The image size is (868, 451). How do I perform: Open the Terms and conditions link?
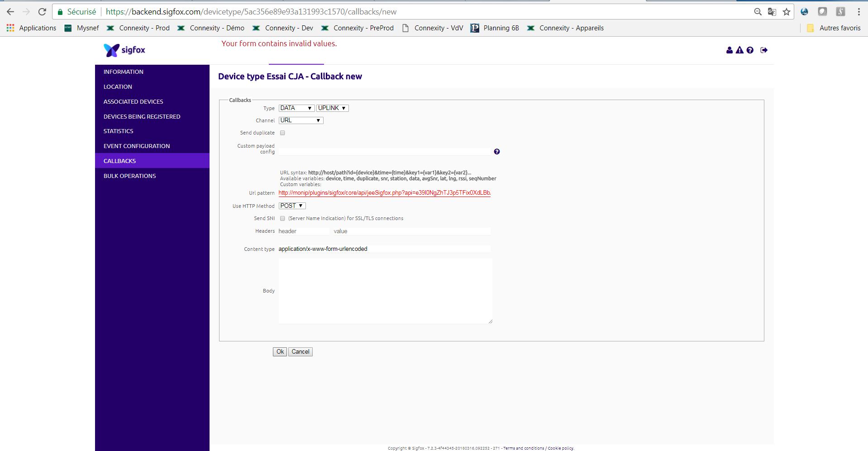524,448
